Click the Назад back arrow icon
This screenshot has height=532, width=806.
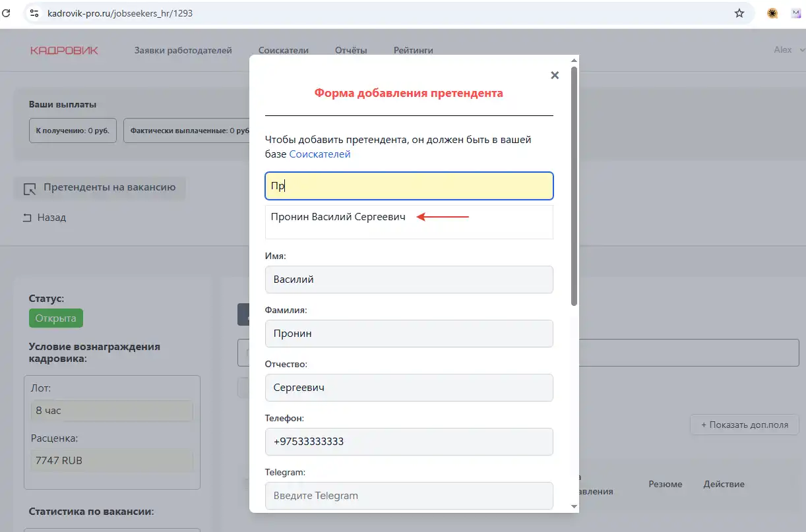click(27, 218)
